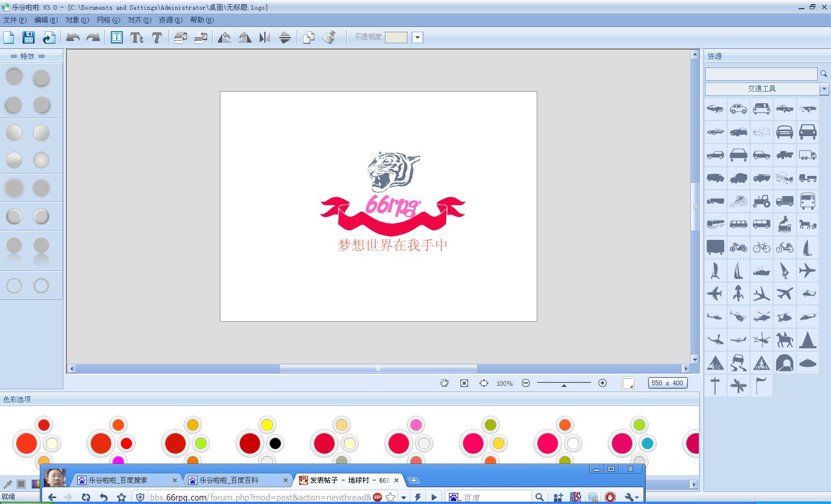Image resolution: width=831 pixels, height=504 pixels.
Task: Click the search magnifier in resources panel
Action: click(824, 74)
